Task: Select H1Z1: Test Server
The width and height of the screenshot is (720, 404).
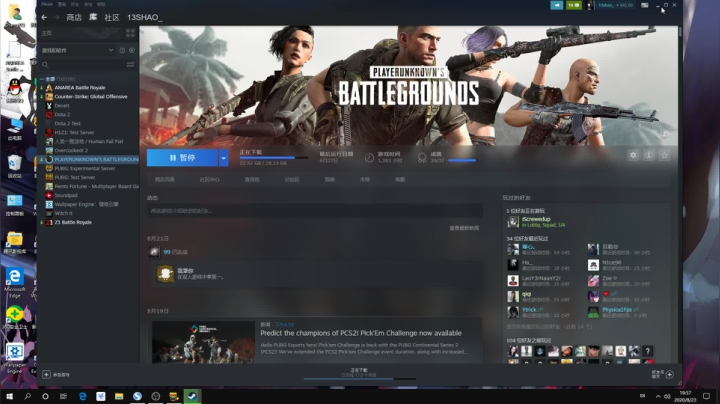Action: pos(74,132)
